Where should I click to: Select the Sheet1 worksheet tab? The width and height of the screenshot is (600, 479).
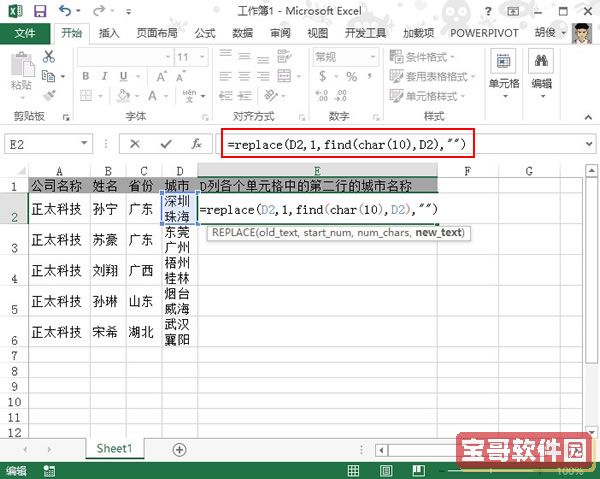[114, 448]
